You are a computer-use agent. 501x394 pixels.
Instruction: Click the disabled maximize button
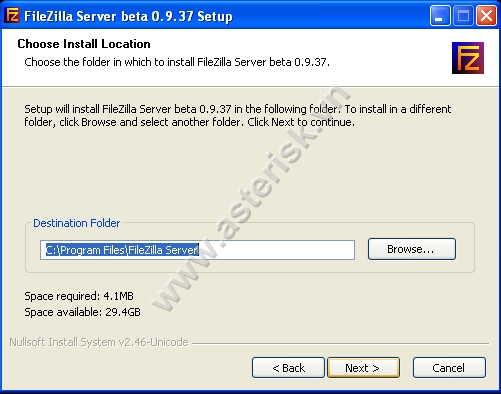(x=463, y=16)
